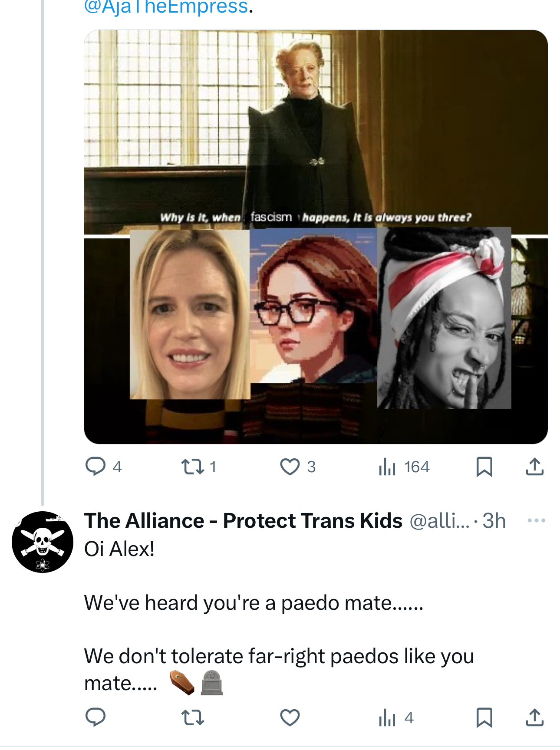
Task: Bookmark the tweet with the meme image
Action: point(484,467)
